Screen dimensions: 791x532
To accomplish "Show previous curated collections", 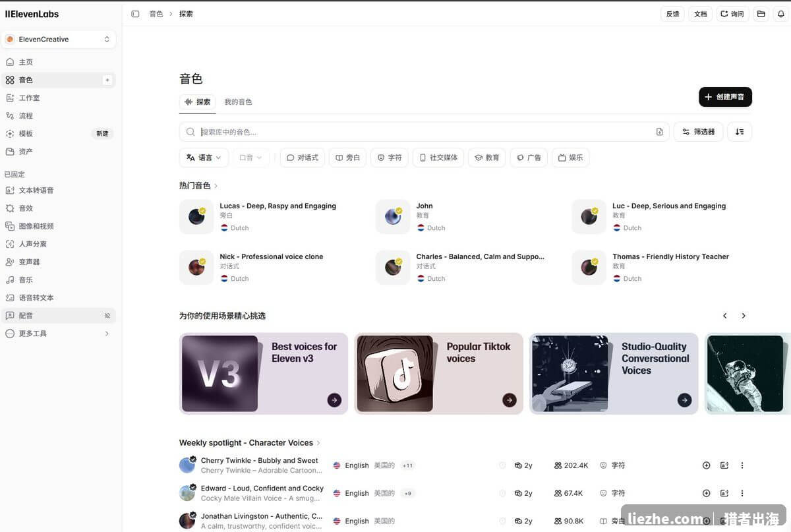I will click(x=725, y=316).
